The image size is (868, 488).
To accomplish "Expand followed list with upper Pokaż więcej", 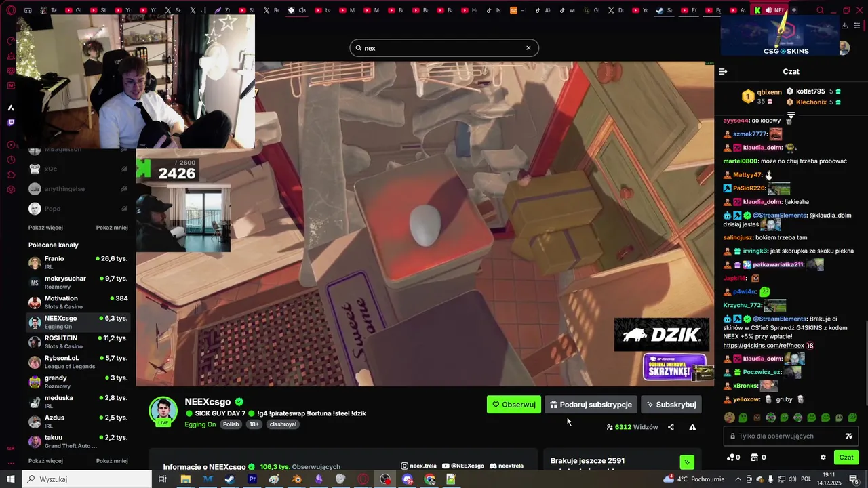I will (45, 228).
